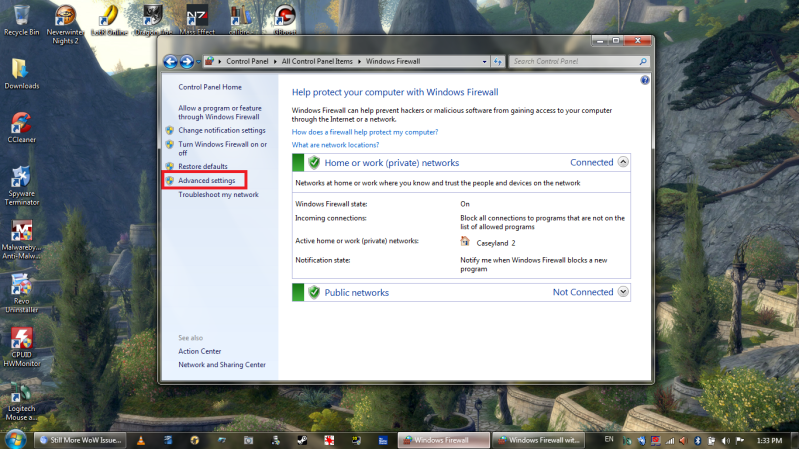799x449 pixels.
Task: Collapse Home or work networks section
Action: coord(623,162)
